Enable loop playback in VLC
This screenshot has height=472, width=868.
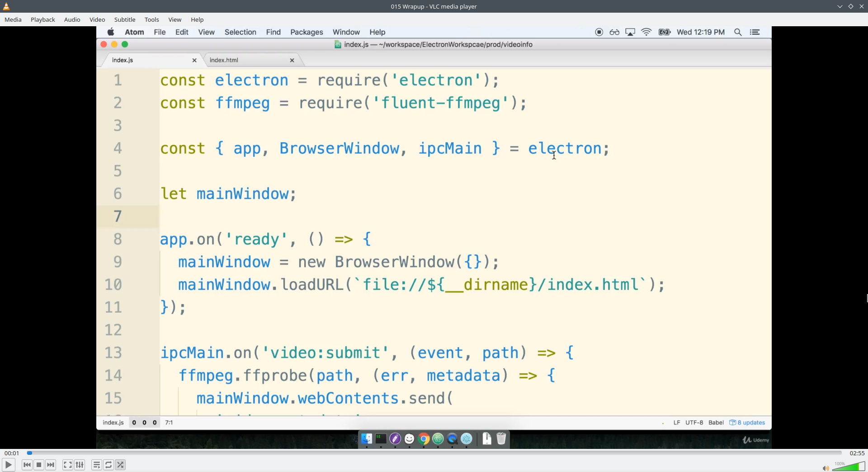tap(108, 465)
